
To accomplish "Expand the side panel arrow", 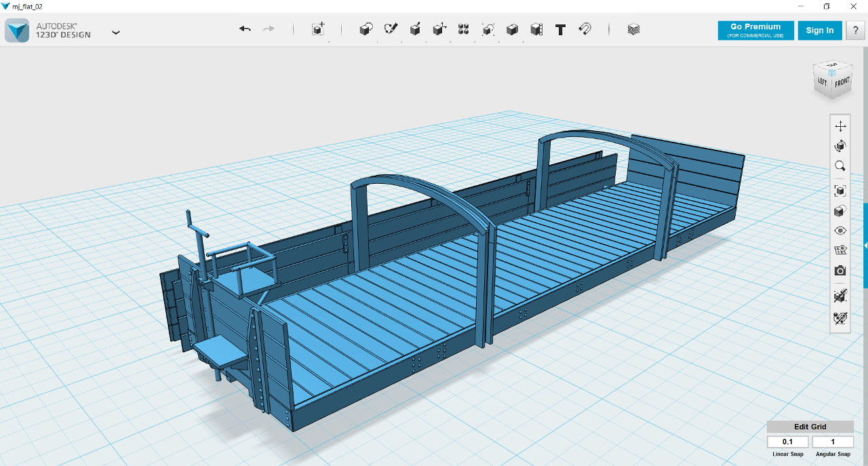I will coord(865,246).
